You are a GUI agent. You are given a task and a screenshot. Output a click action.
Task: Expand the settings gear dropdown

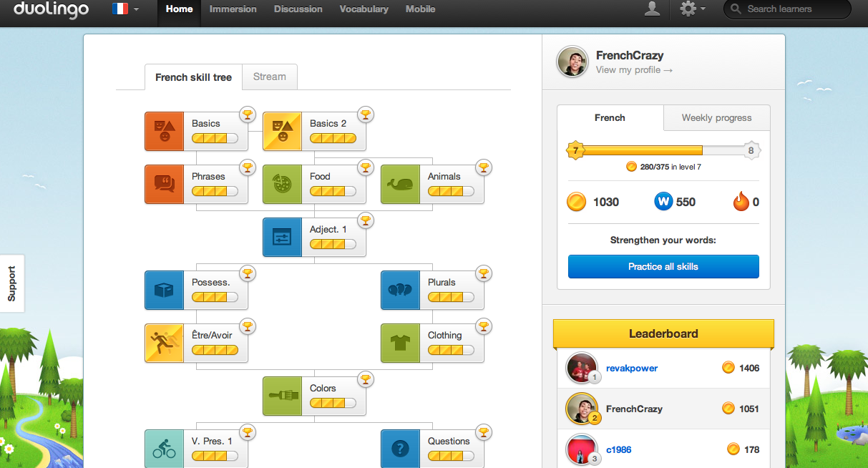coord(692,9)
